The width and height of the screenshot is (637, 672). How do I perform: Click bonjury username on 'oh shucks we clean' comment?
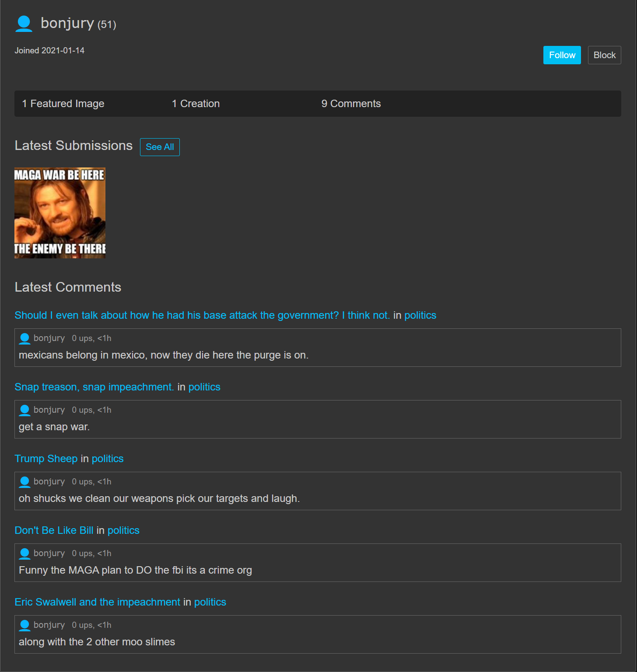point(49,482)
